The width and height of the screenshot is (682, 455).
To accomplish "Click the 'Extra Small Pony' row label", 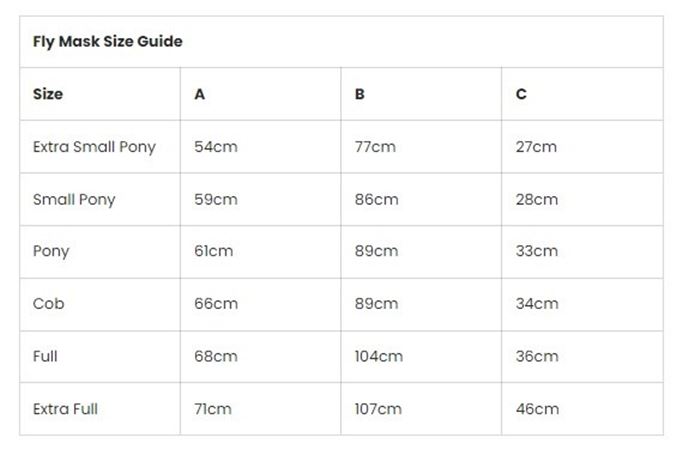I will 94,147.
